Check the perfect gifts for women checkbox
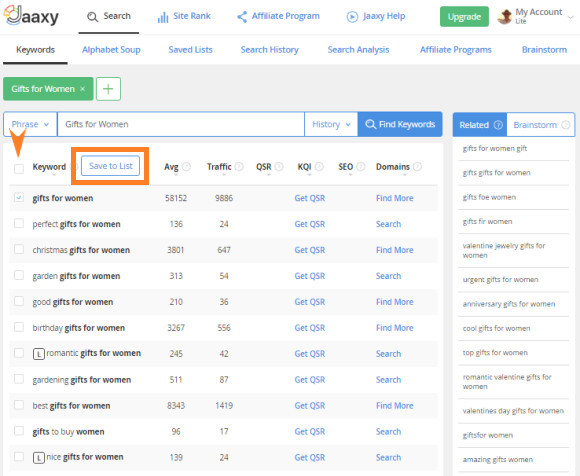This screenshot has width=580, height=476. click(x=19, y=223)
